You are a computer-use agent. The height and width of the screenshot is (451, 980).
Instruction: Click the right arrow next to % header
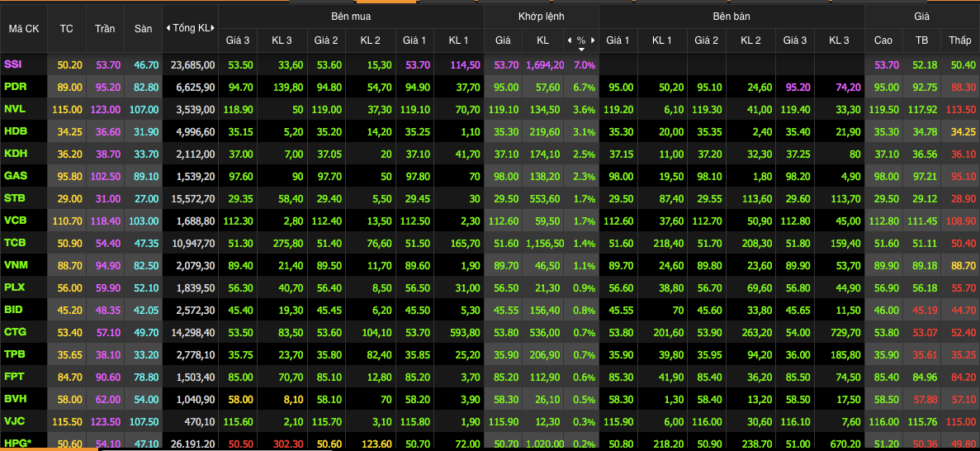pos(593,40)
